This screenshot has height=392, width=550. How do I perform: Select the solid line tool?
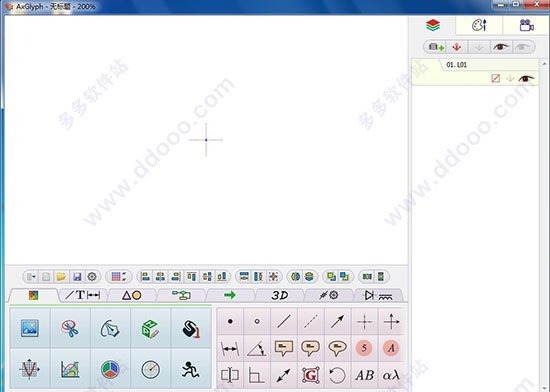284,321
